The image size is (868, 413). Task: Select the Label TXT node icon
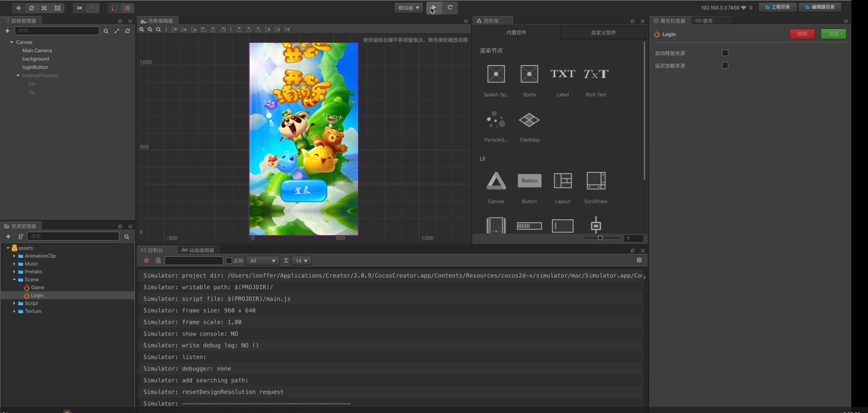563,74
